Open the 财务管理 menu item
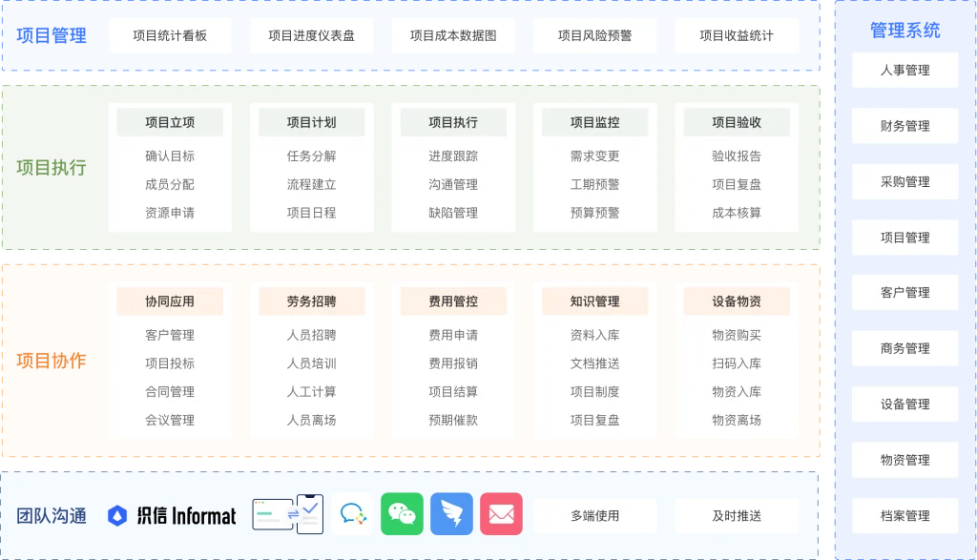Image resolution: width=977 pixels, height=560 pixels. coord(904,125)
